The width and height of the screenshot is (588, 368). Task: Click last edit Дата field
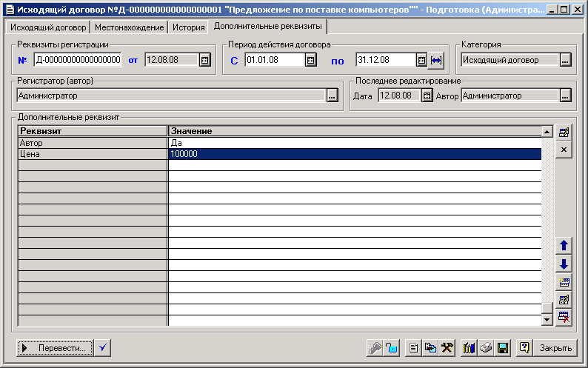399,96
